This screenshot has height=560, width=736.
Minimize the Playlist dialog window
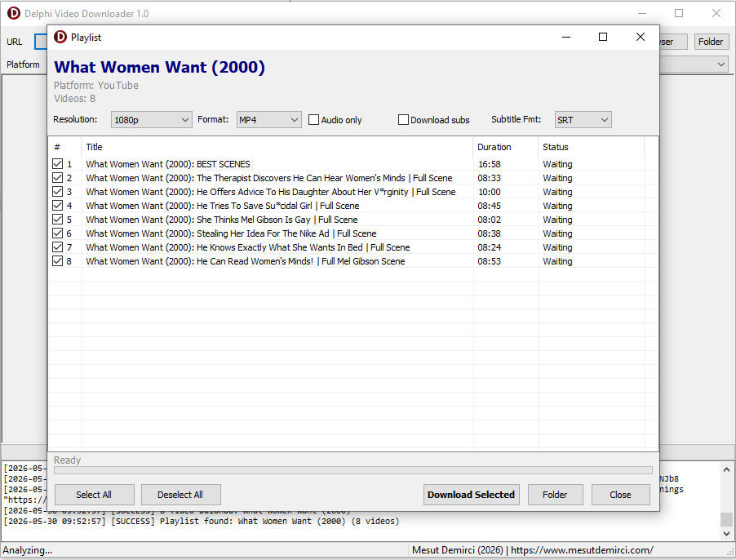pos(566,37)
